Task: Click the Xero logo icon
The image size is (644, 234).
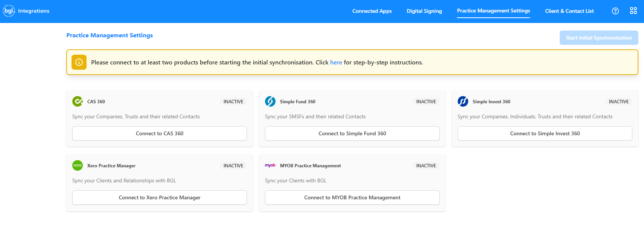Action: 78,165
